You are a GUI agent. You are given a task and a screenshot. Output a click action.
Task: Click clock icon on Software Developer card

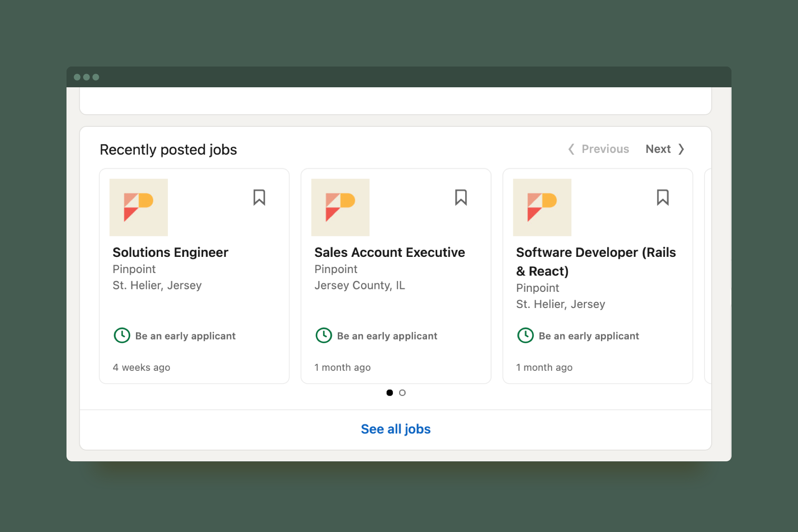[525, 335]
